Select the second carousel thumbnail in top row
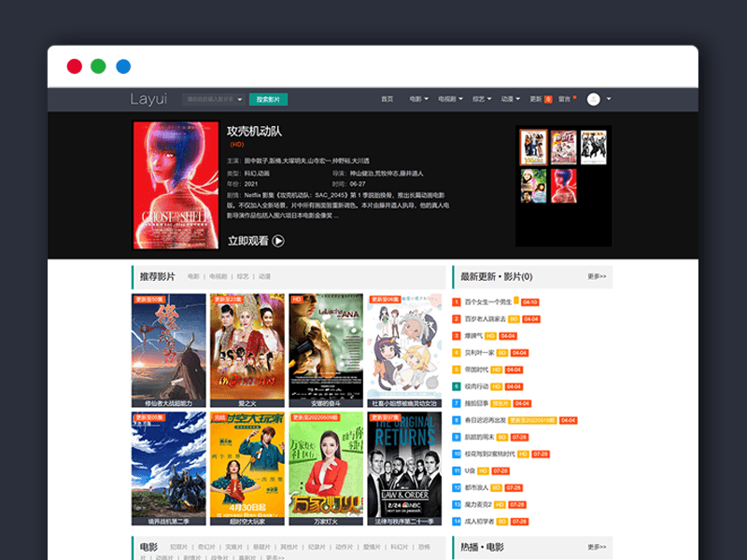Viewport: 747px width, 560px height. tap(564, 147)
